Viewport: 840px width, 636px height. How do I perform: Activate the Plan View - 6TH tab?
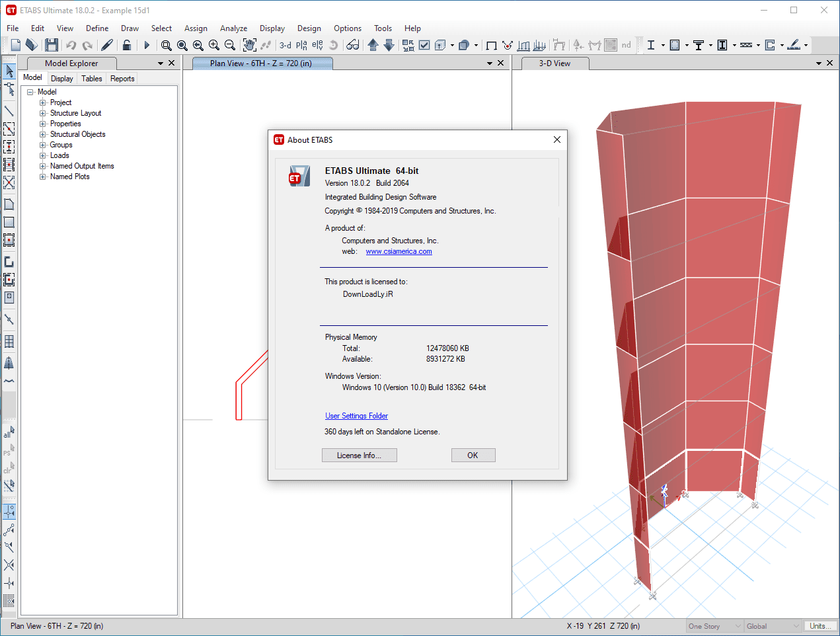[261, 63]
